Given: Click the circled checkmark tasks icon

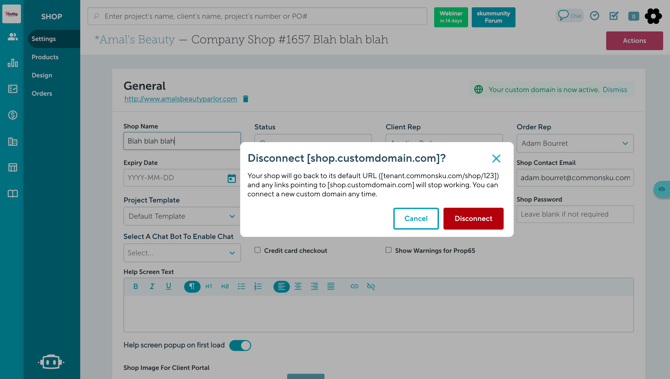Looking at the screenshot, I should 594,16.
